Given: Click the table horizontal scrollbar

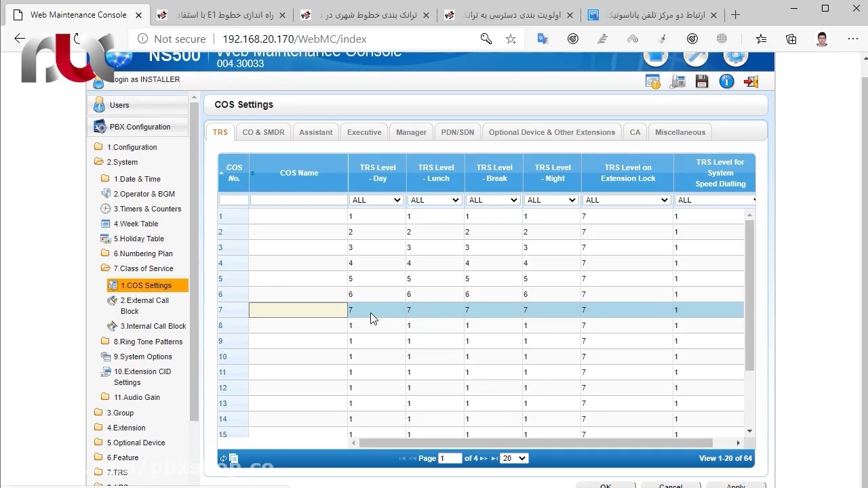Looking at the screenshot, I should pos(536,443).
